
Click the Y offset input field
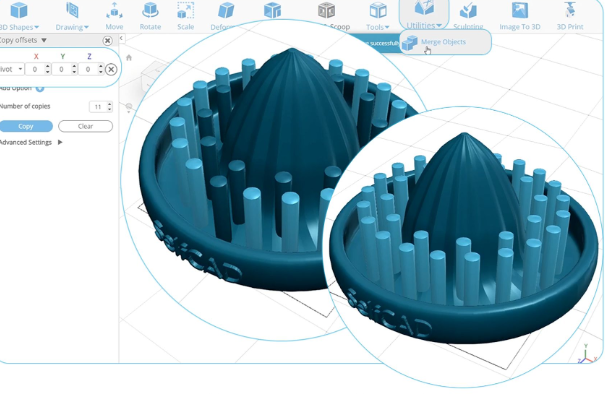point(61,69)
